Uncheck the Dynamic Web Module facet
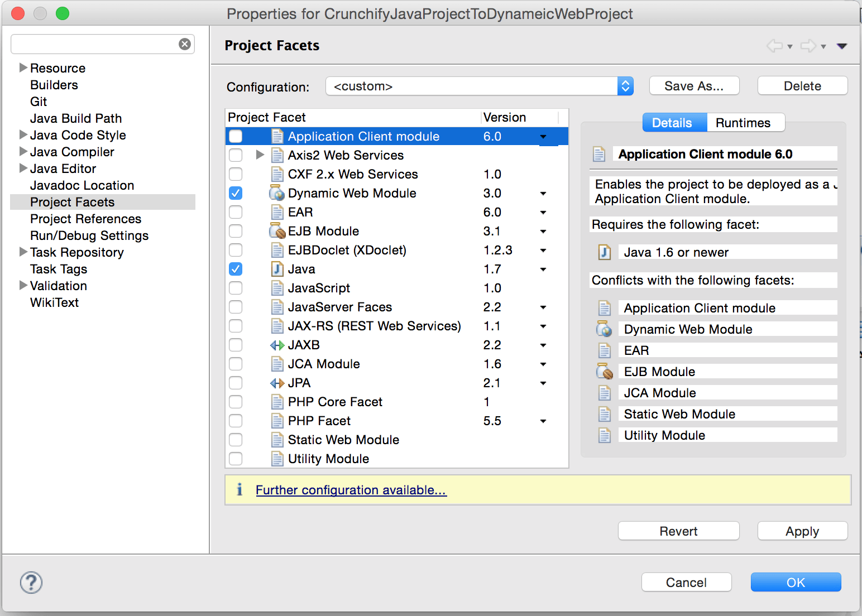Image resolution: width=862 pixels, height=616 pixels. pyautogui.click(x=236, y=193)
